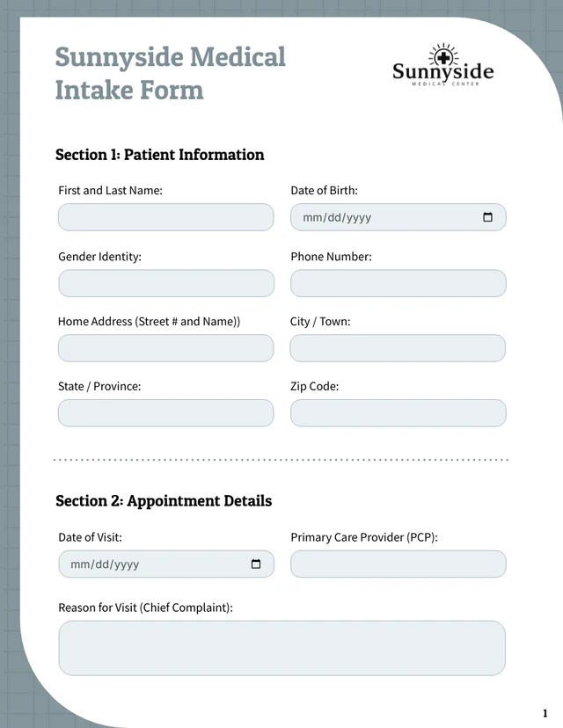The image size is (563, 728).
Task: Click the State / Province input
Action: pos(165,412)
